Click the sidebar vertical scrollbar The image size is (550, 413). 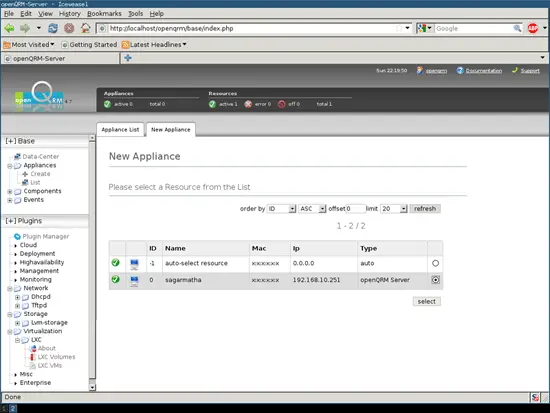[x=92, y=263]
